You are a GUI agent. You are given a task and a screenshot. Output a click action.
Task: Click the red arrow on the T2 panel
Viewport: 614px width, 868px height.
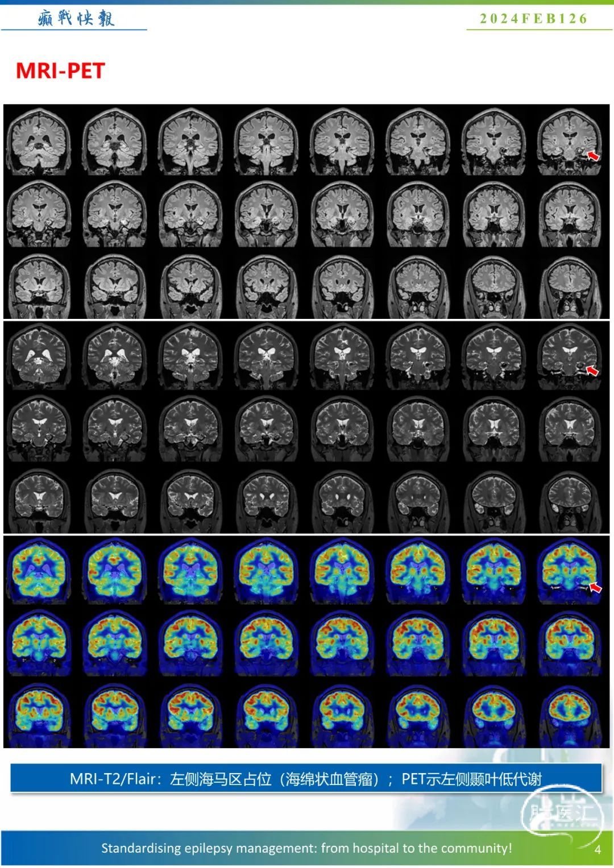[x=592, y=371]
